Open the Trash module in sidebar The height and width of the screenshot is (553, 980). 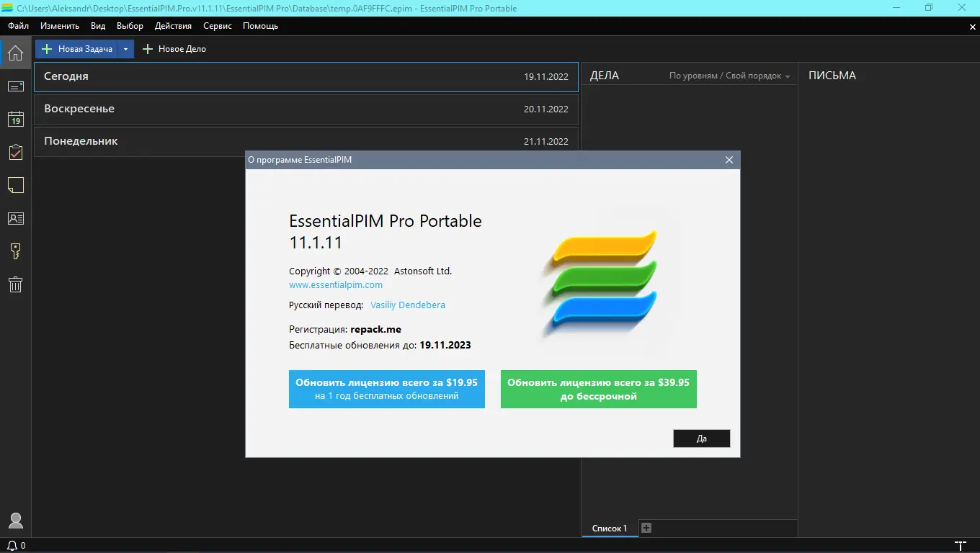tap(15, 284)
